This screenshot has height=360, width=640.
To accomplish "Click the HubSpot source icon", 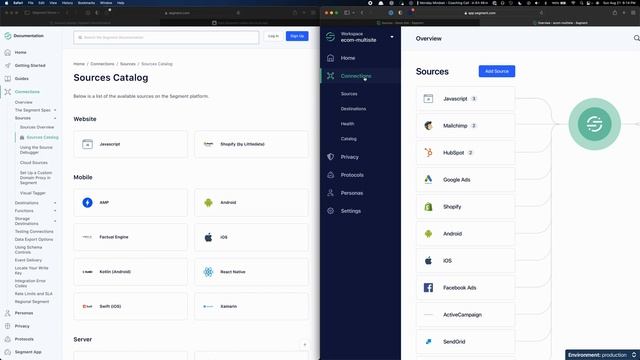I will [428, 153].
